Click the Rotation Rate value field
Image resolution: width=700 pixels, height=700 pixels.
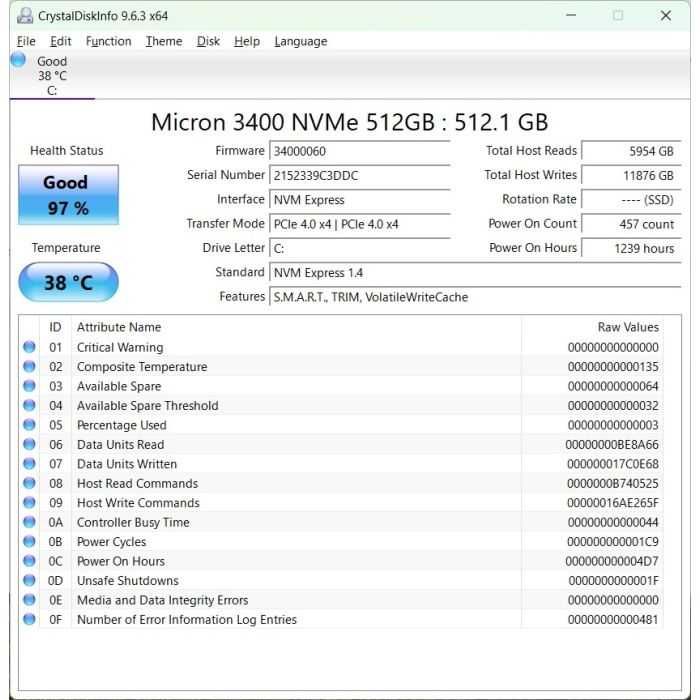tap(631, 200)
